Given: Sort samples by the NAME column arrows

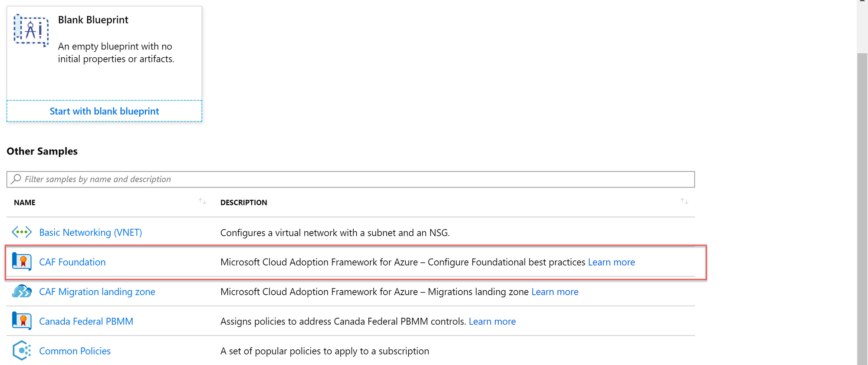Looking at the screenshot, I should [202, 201].
